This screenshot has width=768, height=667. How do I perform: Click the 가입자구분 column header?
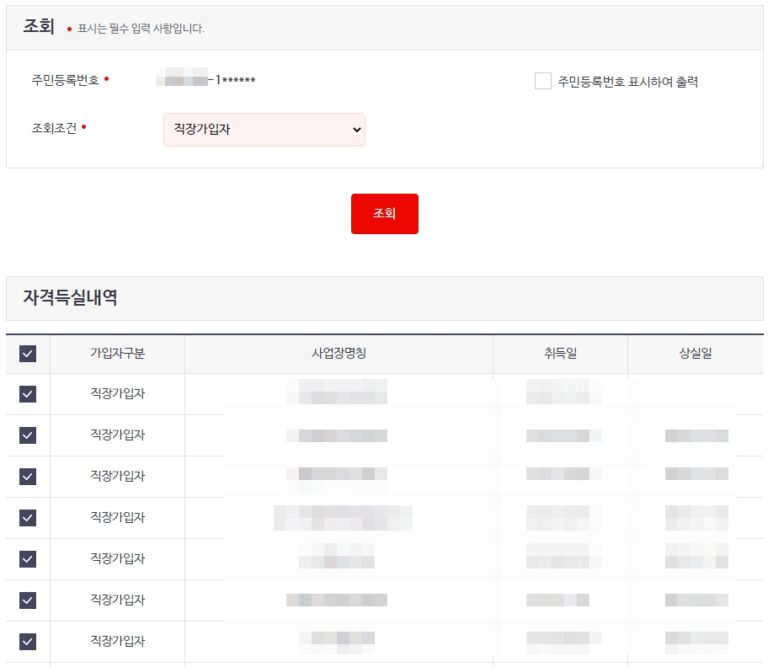[117, 353]
